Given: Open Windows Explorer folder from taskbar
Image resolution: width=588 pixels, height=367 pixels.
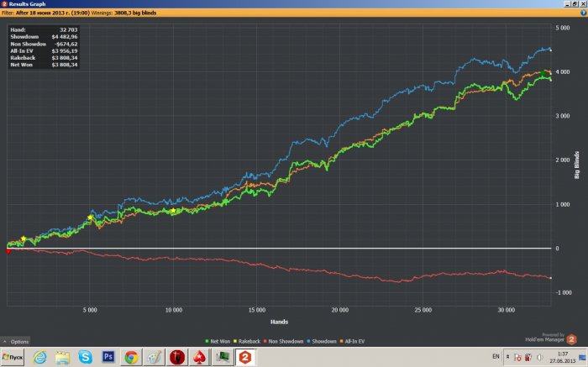Looking at the screenshot, I should [62, 357].
